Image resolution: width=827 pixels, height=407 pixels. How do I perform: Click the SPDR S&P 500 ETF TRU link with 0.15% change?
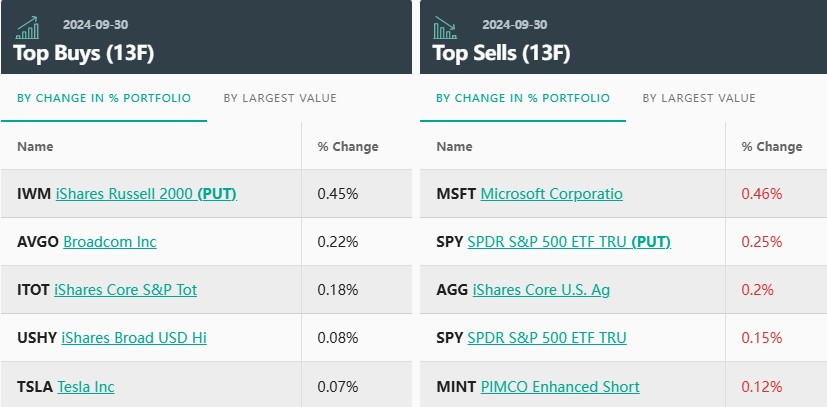point(547,337)
